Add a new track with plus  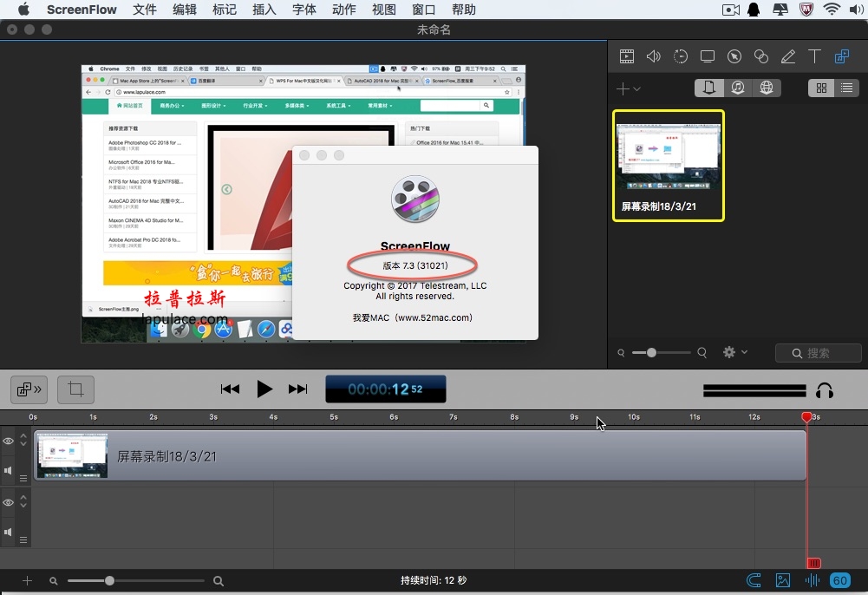(x=27, y=580)
